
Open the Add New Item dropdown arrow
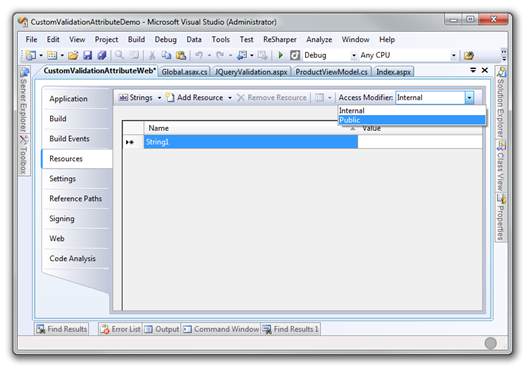(x=62, y=56)
